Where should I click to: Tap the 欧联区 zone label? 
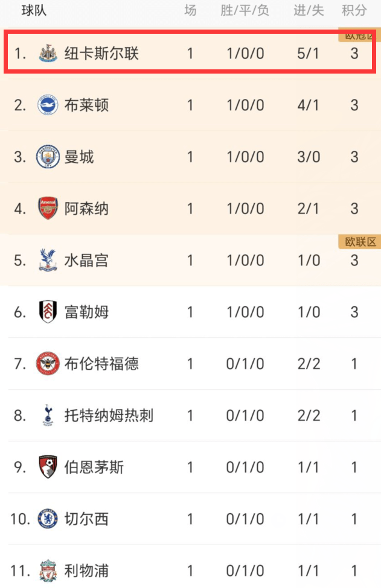[360, 242]
